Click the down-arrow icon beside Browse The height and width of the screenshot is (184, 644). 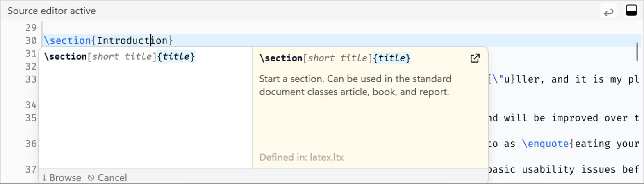pos(44,178)
